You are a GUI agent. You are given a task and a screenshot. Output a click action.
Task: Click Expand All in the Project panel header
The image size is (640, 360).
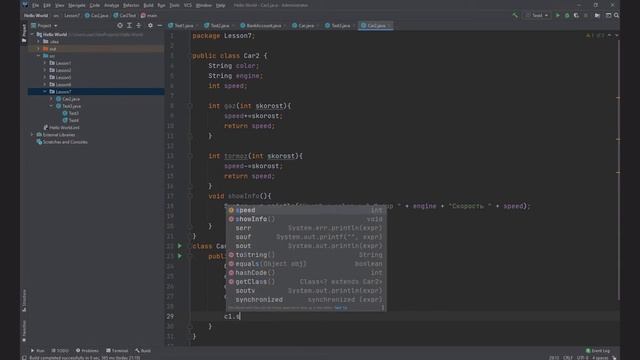click(129, 25)
